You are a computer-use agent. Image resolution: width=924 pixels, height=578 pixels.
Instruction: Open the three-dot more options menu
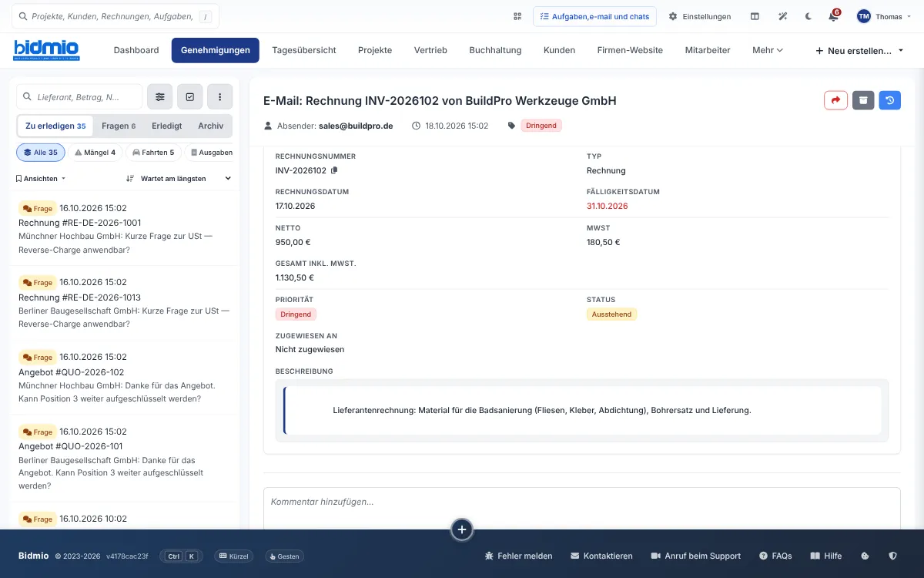click(x=220, y=97)
